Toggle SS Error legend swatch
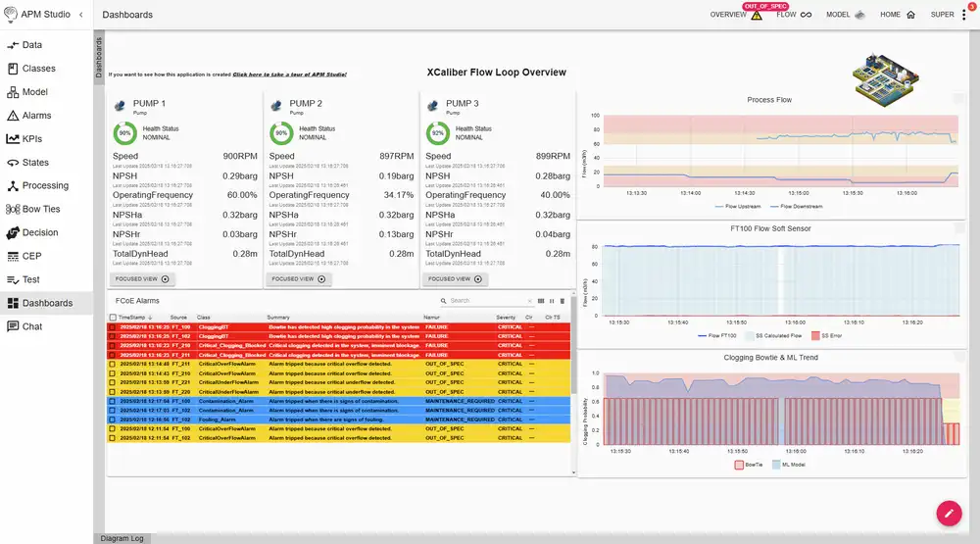This screenshot has width=980, height=544. (815, 336)
